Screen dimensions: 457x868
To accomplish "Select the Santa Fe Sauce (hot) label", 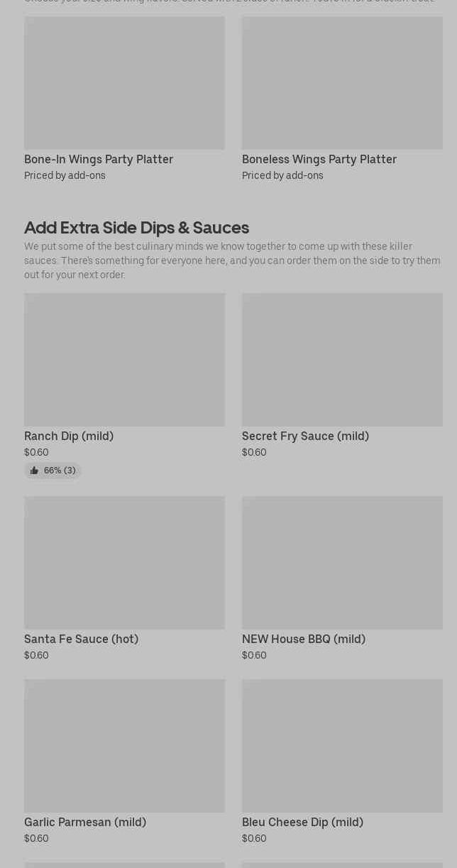I will click(x=81, y=639).
